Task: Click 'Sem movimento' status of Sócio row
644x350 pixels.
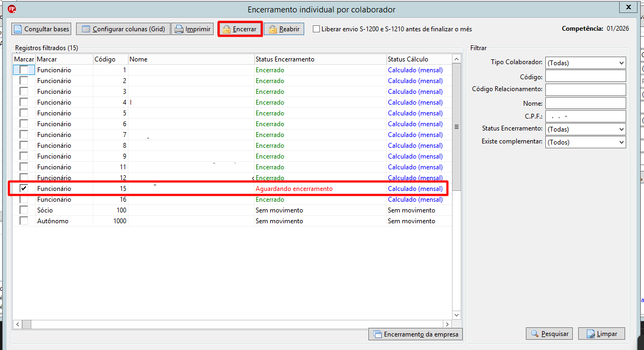Action: click(x=279, y=210)
